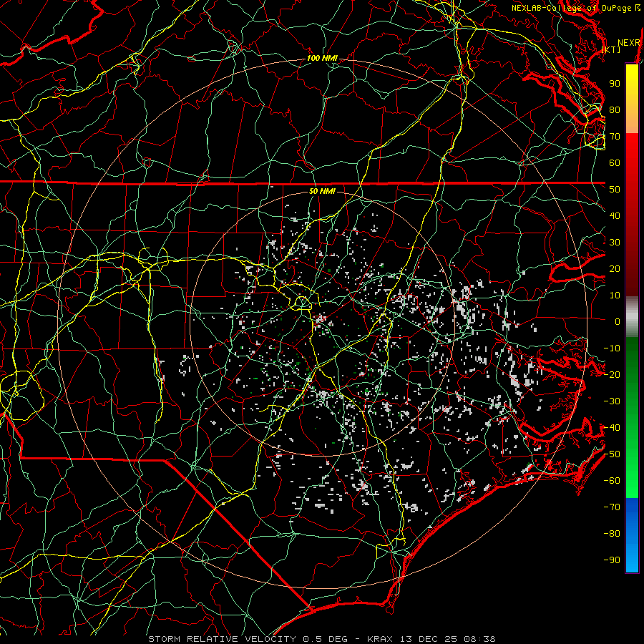644x644 pixels.
Task: Select the 60 value on velocity scale
Action: pyautogui.click(x=615, y=162)
